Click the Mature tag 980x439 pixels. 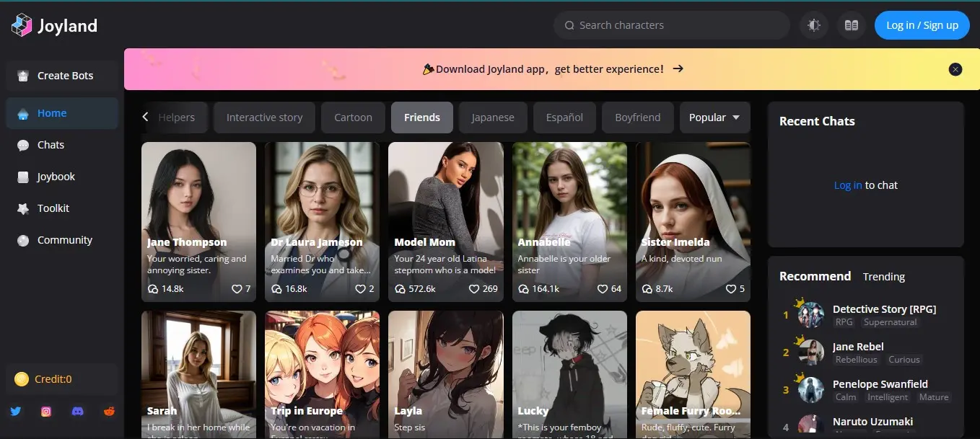pyautogui.click(x=934, y=397)
